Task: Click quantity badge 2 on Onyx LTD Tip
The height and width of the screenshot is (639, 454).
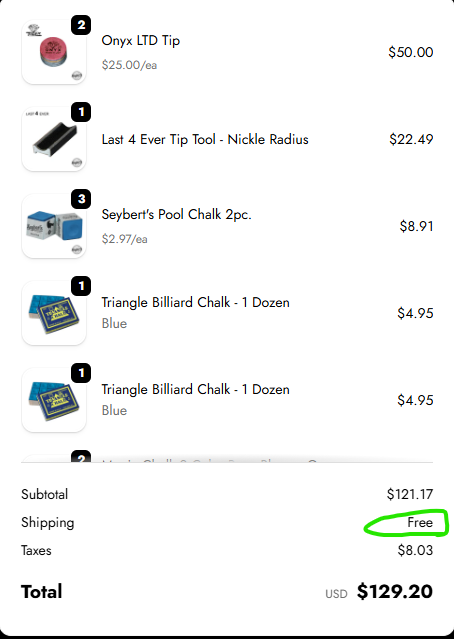Action: click(81, 25)
